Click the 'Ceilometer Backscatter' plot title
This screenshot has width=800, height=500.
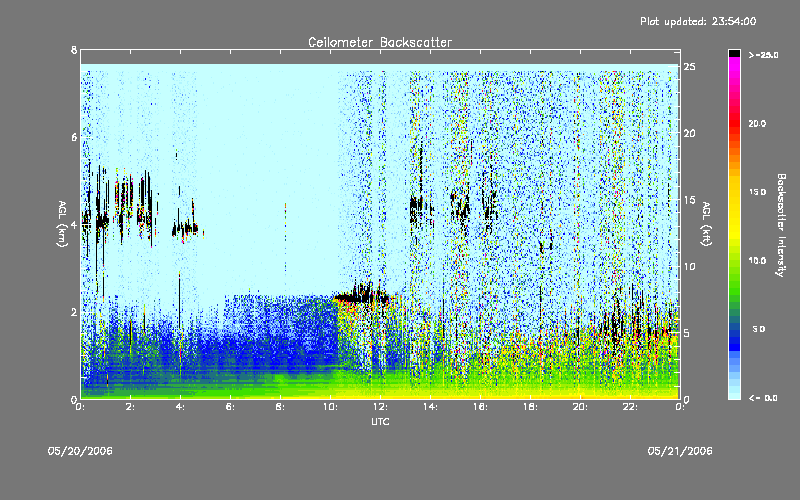tap(380, 42)
